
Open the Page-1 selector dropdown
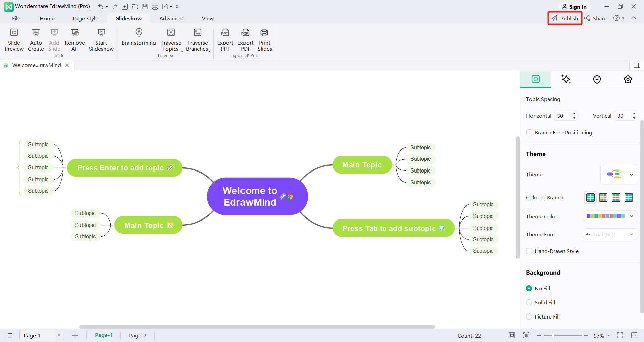tap(59, 335)
